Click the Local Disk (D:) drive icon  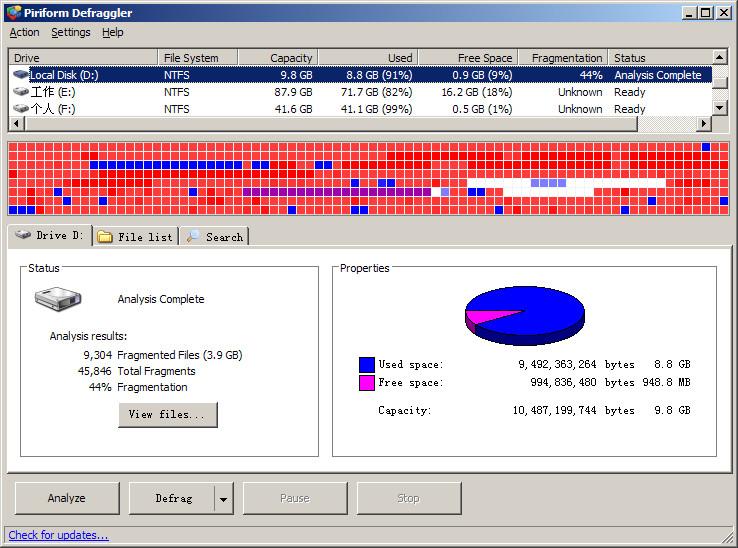pos(20,75)
